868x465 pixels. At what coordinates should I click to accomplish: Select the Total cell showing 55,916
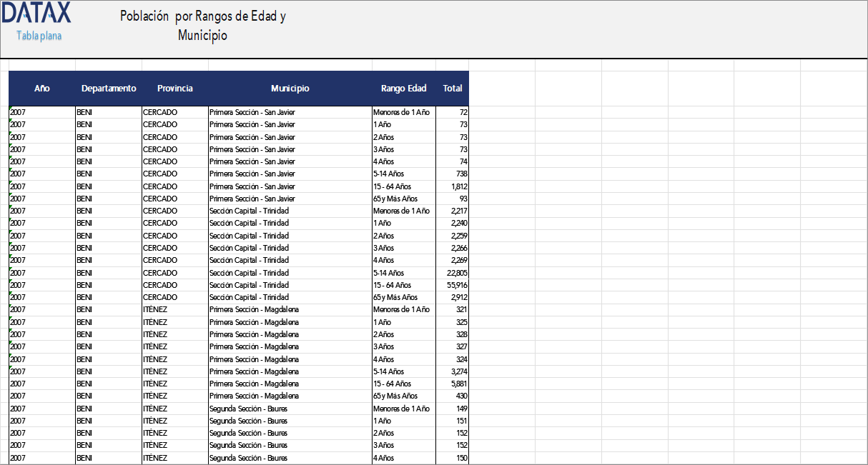(453, 285)
